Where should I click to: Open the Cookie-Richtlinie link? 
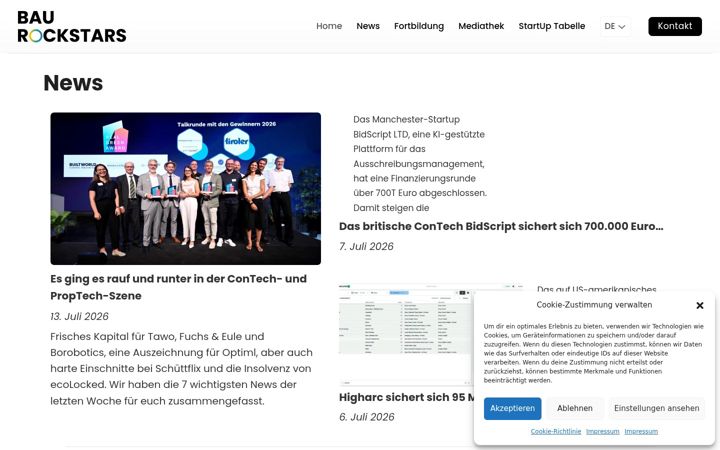[556, 432]
